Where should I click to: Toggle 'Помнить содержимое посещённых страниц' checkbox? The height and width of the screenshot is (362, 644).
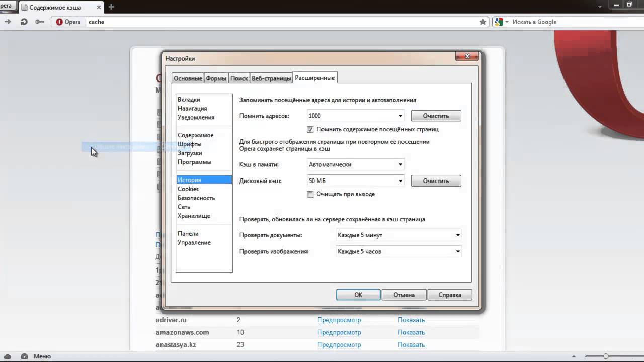click(x=310, y=129)
